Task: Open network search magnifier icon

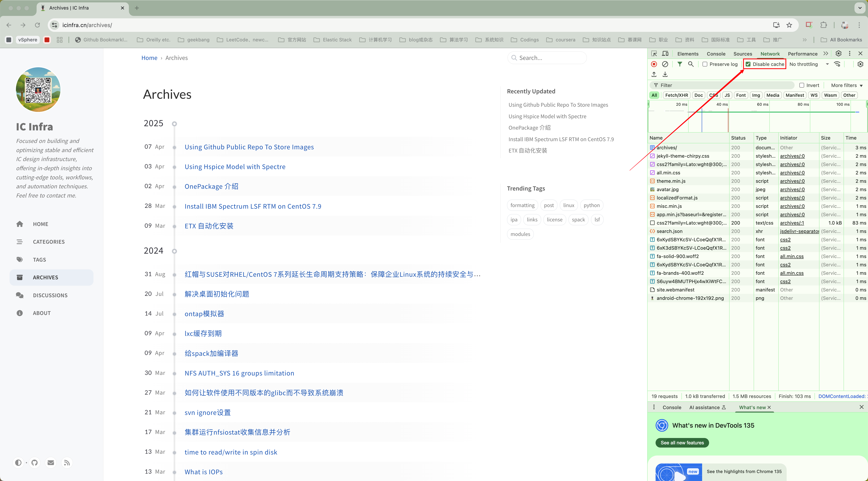Action: [x=691, y=64]
